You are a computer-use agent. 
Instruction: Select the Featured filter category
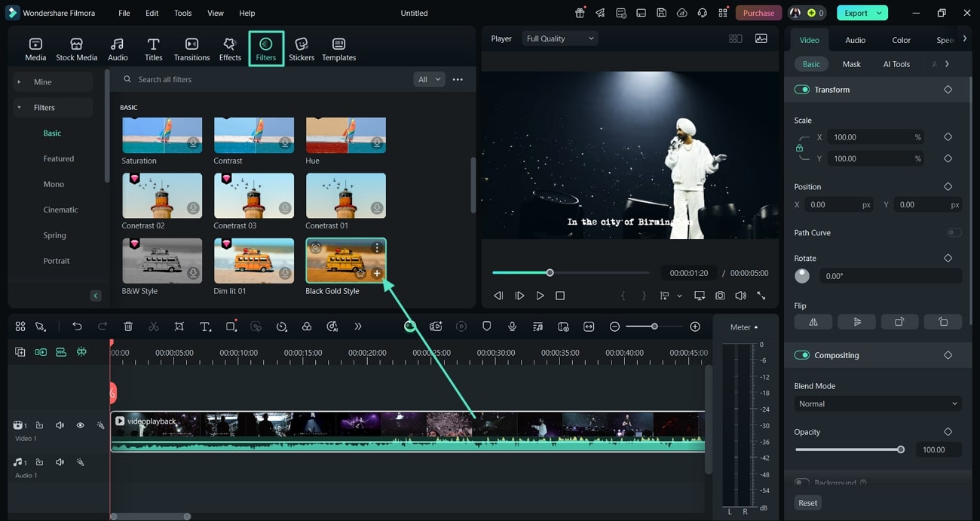[x=59, y=158]
